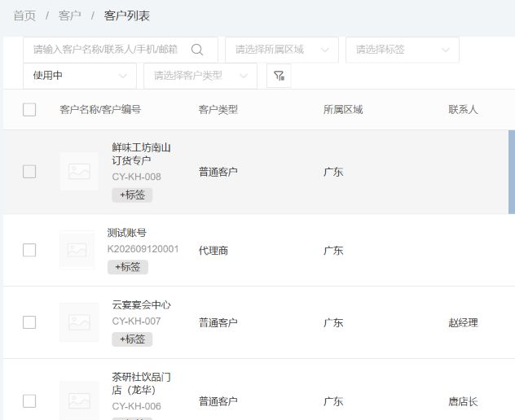This screenshot has width=515, height=420.
Task: Open the advanced filter funnel icon
Action: click(279, 76)
